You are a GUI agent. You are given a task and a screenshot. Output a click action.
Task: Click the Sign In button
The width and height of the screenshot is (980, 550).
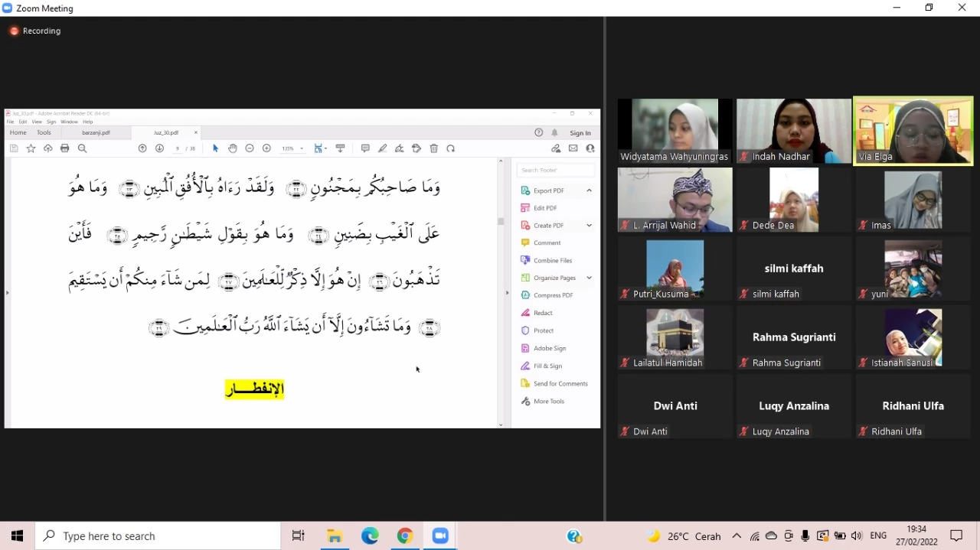pos(580,132)
